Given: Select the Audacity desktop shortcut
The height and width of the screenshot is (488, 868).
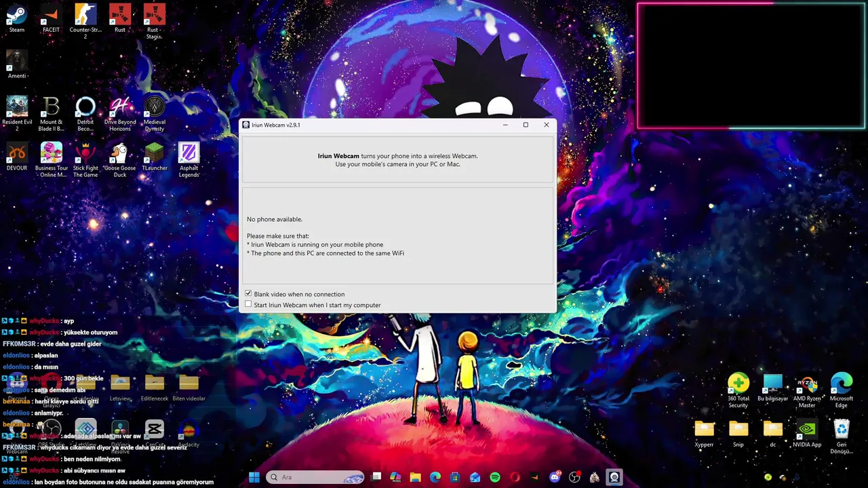Looking at the screenshot, I should (189, 434).
